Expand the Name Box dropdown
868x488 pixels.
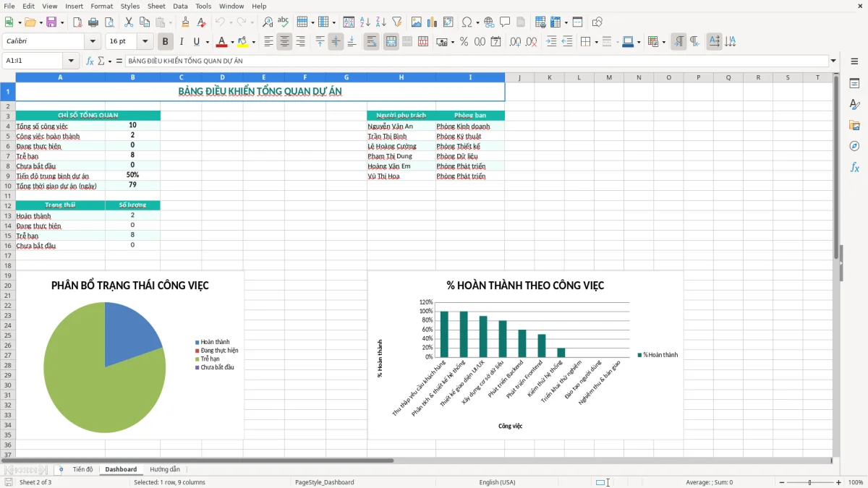pyautogui.click(x=71, y=61)
